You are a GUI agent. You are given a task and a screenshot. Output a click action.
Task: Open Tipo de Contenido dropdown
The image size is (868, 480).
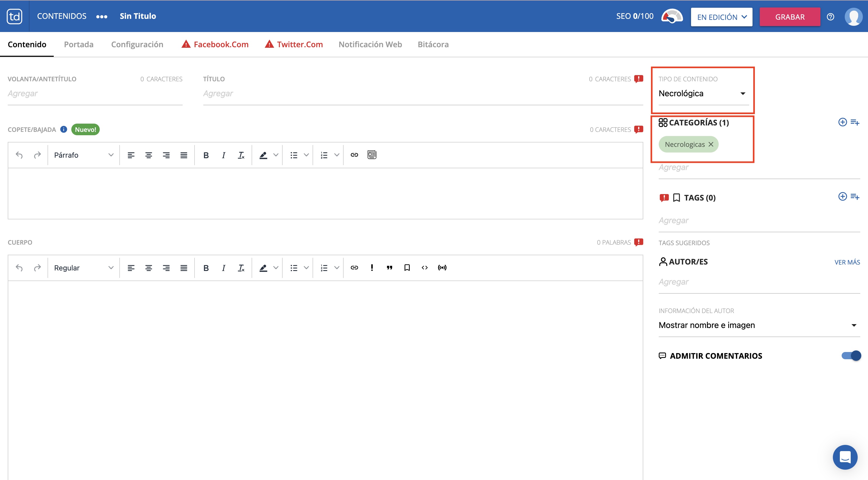[x=703, y=94]
